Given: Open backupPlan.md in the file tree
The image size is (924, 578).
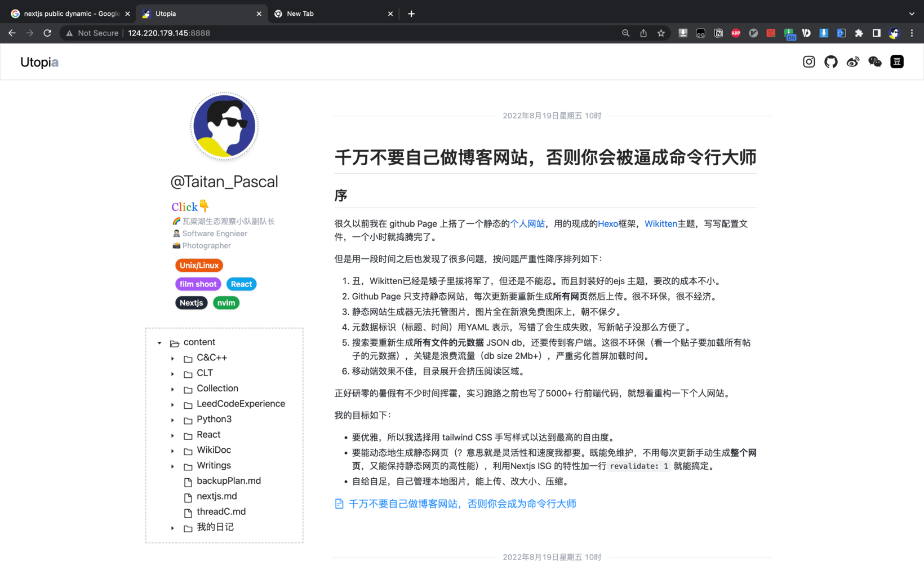Looking at the screenshot, I should (229, 481).
